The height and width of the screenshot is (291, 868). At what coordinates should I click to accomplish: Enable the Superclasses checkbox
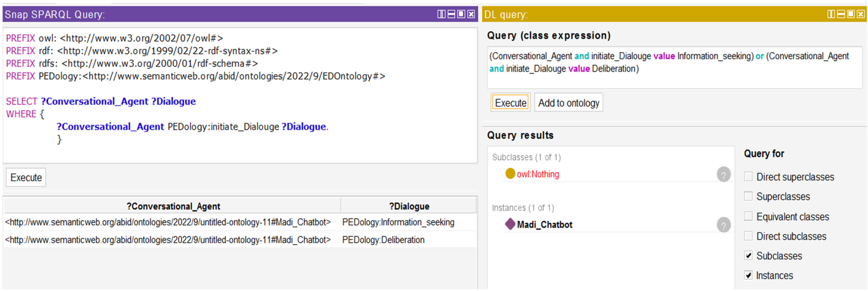click(748, 196)
